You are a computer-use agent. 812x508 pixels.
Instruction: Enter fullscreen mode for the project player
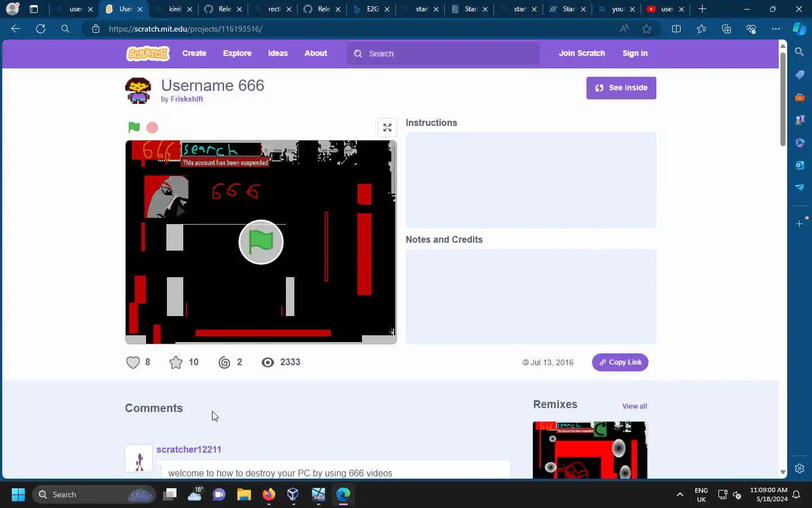[x=387, y=128]
